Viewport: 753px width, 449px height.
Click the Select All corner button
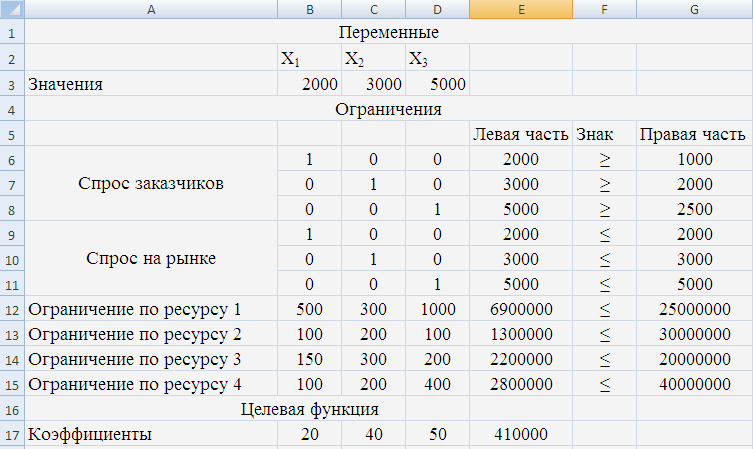12,9
